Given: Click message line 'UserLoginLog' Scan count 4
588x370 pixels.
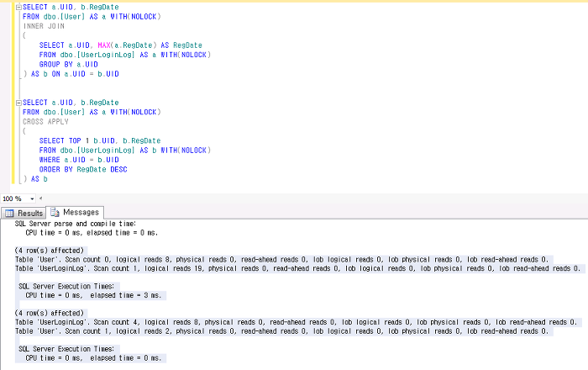Looking at the screenshot, I should tap(296, 322).
